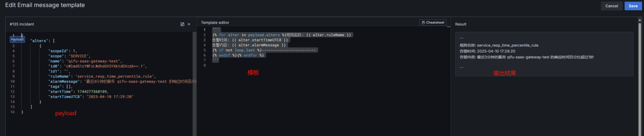Click the "ruleName" line in payload
This screenshot has height=136, width=644.
(102, 77)
